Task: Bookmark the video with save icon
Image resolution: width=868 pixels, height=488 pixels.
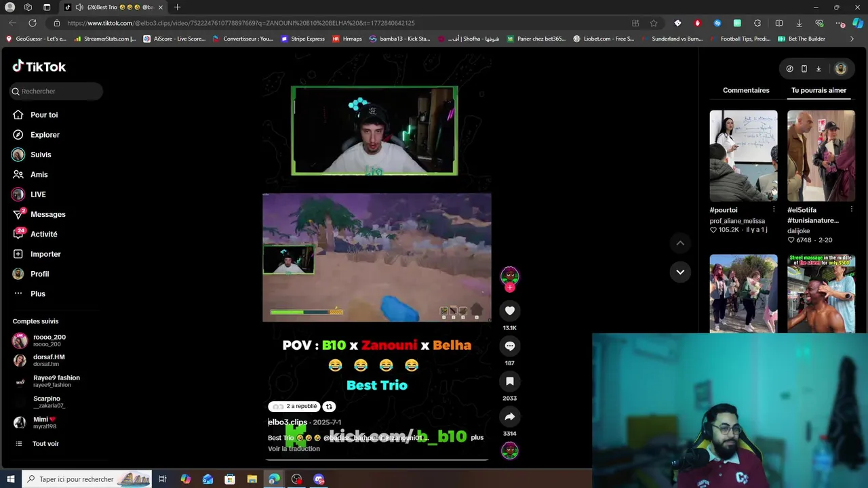Action: tap(510, 381)
